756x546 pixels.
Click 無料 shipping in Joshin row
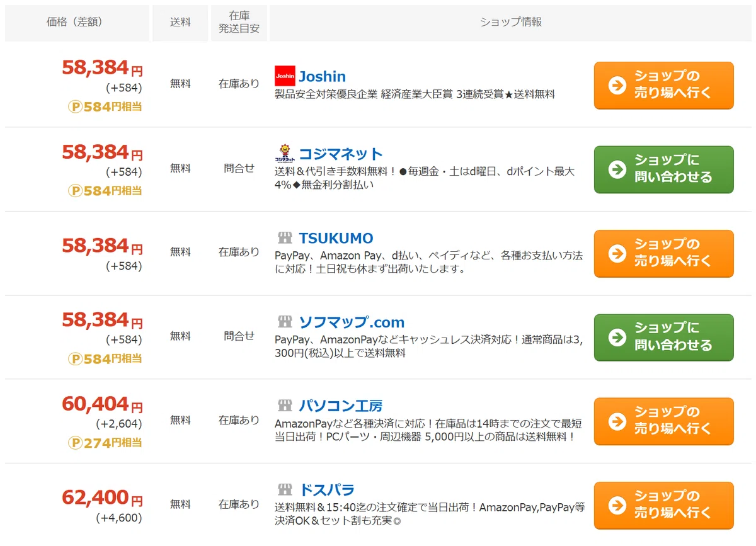180,84
